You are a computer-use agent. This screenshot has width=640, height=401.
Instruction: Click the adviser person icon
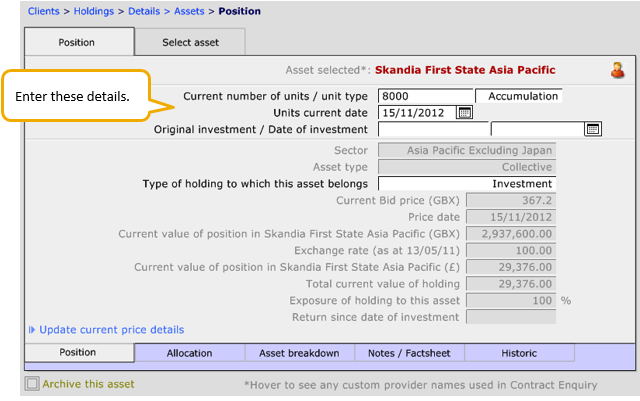617,70
